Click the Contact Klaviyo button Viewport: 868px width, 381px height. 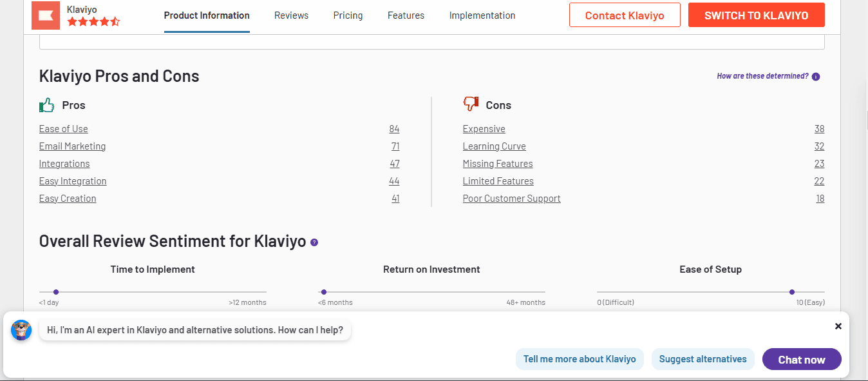625,15
